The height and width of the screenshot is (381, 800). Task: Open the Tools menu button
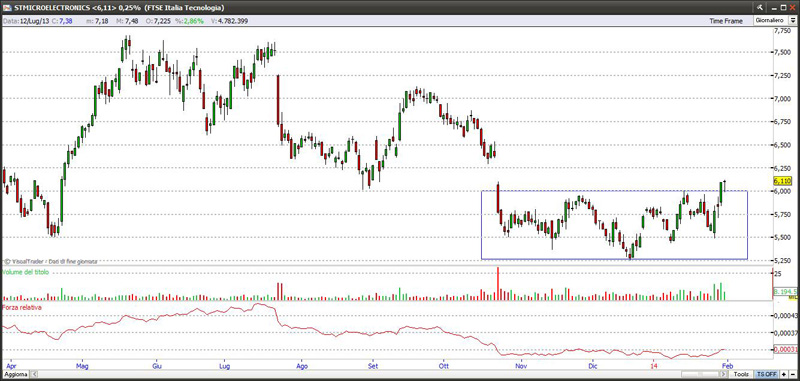[742, 374]
